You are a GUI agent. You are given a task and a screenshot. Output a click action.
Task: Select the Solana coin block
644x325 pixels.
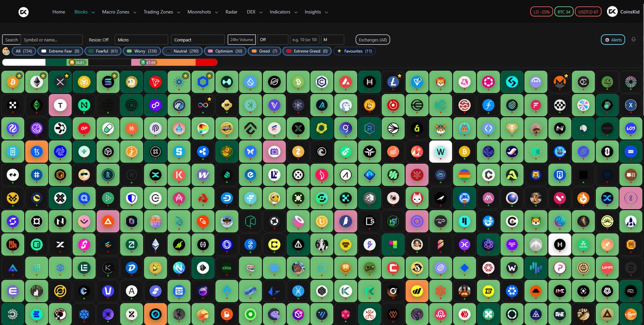click(x=107, y=82)
